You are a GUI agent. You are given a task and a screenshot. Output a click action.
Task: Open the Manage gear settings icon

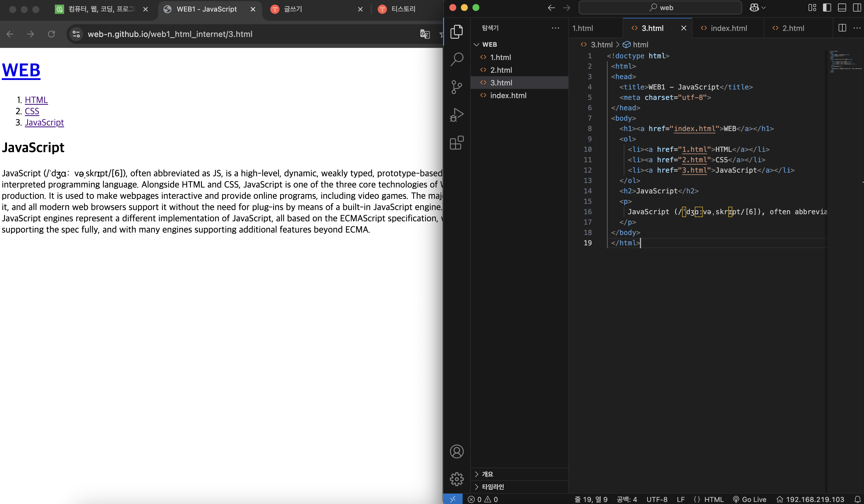[456, 479]
